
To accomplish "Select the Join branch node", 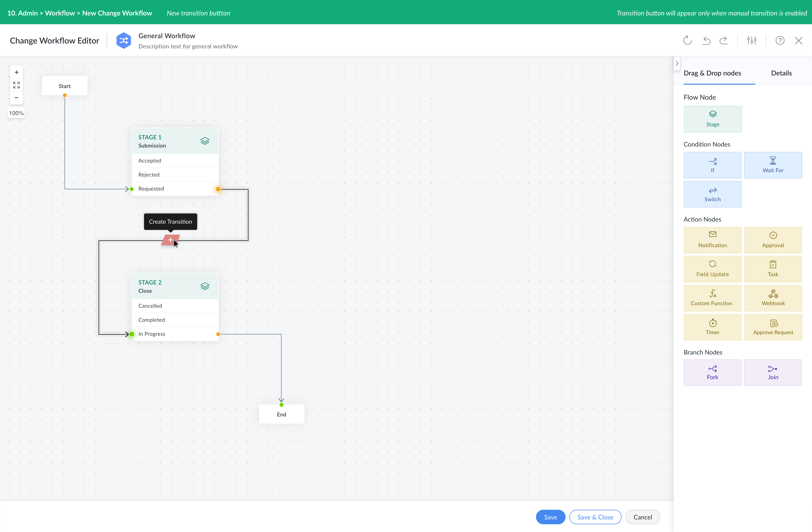I will 773,373.
